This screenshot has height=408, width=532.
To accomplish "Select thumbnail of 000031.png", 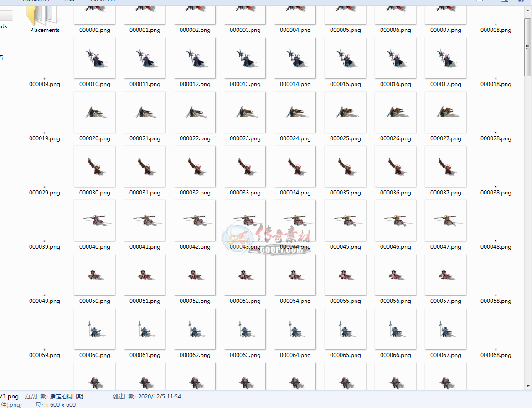I will click(x=145, y=166).
